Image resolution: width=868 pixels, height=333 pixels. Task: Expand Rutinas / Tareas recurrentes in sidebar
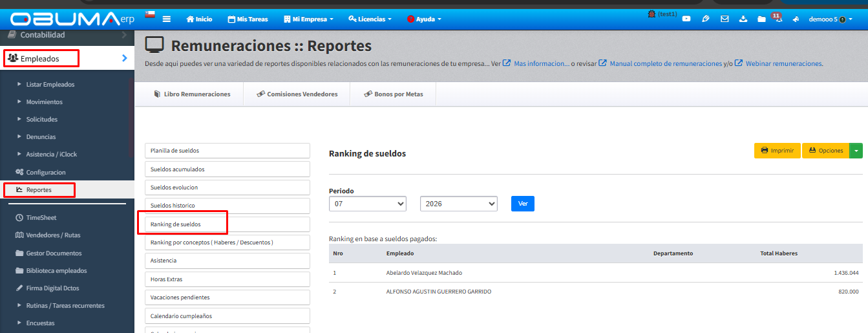61,306
